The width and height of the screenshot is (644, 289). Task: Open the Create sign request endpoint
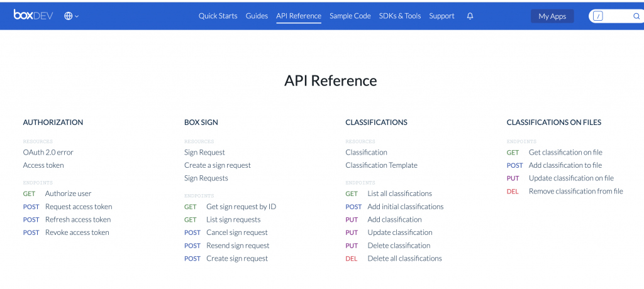pyautogui.click(x=237, y=259)
